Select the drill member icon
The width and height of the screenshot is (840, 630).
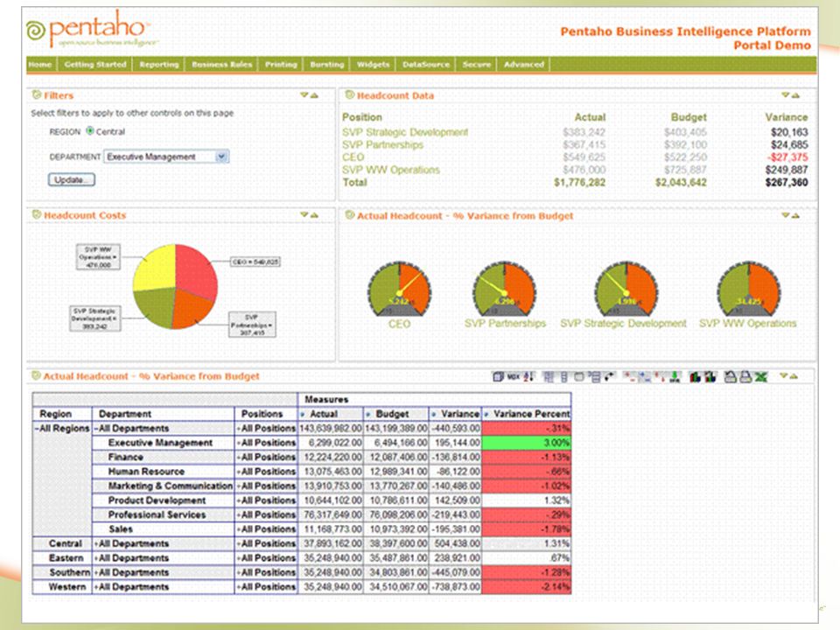629,377
